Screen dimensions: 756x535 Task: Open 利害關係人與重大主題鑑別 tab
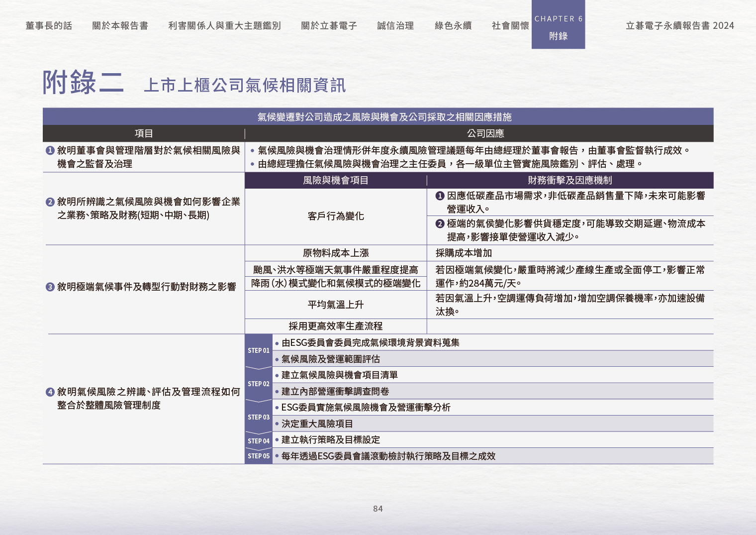pyautogui.click(x=224, y=25)
